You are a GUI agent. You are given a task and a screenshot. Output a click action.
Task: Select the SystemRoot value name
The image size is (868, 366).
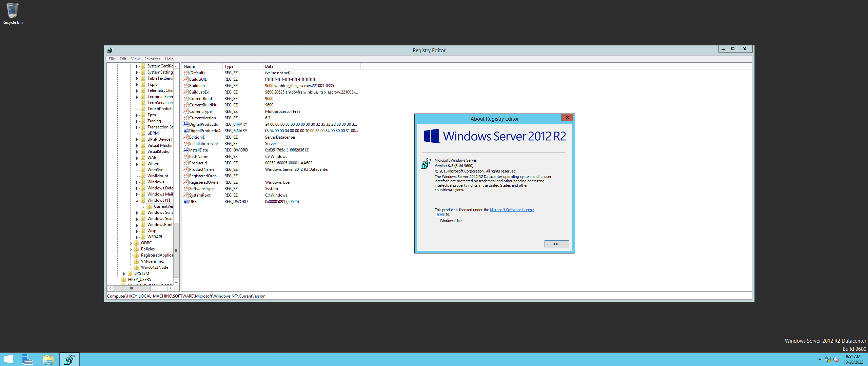click(x=200, y=195)
